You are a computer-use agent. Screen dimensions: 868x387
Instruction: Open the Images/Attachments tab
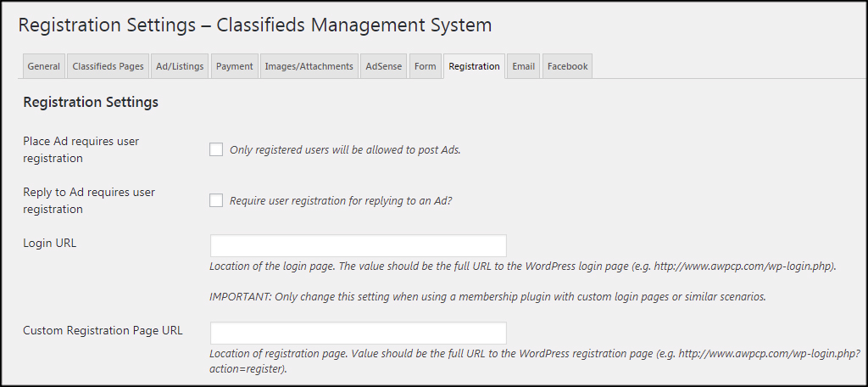tap(309, 66)
